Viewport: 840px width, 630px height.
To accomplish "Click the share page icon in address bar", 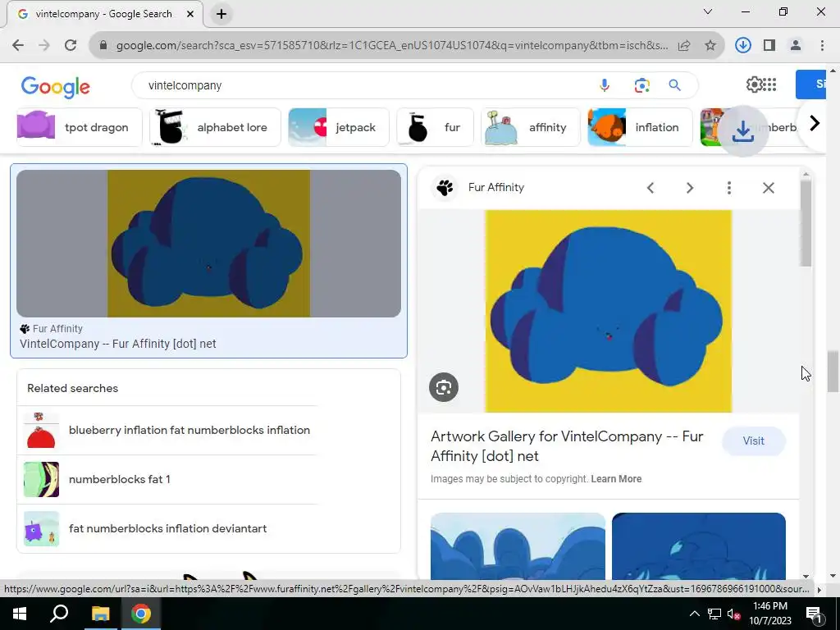I will coord(684,46).
